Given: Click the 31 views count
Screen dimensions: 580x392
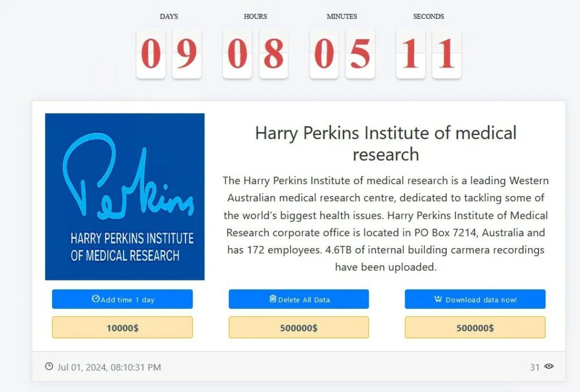Looking at the screenshot, I should point(535,367).
